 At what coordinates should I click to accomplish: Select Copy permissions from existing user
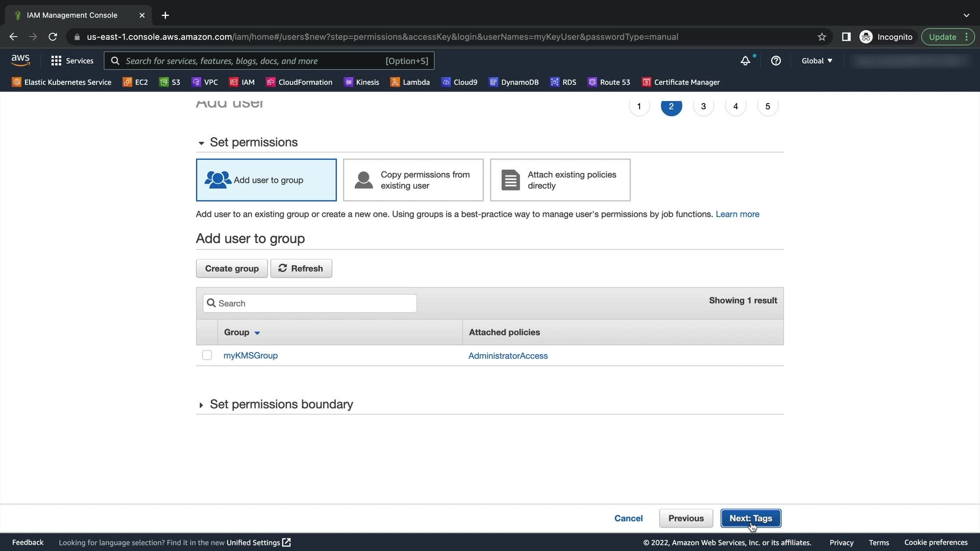(x=413, y=180)
